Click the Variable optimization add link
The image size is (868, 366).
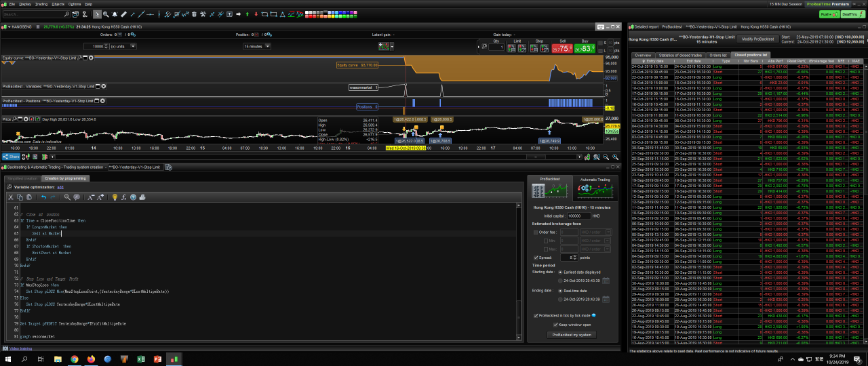(x=60, y=186)
